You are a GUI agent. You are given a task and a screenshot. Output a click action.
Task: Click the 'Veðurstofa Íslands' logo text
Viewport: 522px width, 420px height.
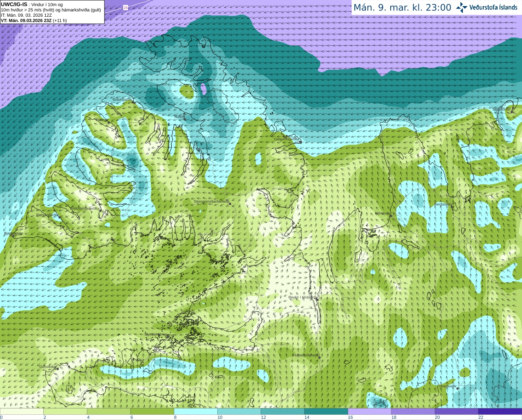(493, 7)
